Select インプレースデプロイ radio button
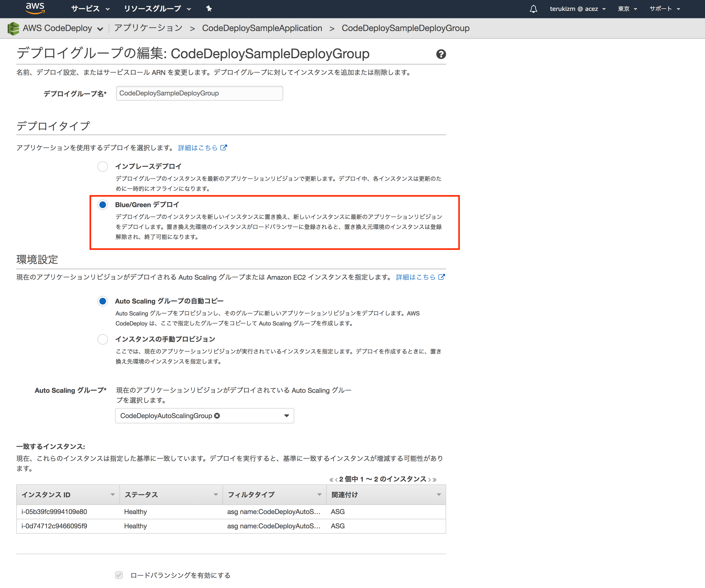 tap(103, 166)
